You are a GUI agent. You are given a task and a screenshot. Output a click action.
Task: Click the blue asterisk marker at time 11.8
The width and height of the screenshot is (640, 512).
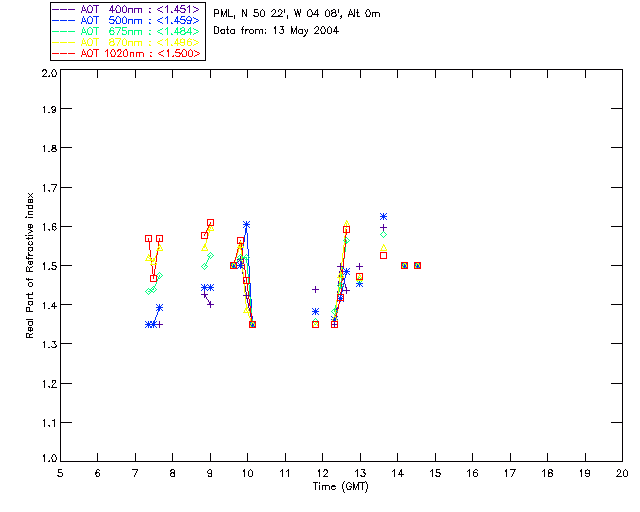coord(315,312)
